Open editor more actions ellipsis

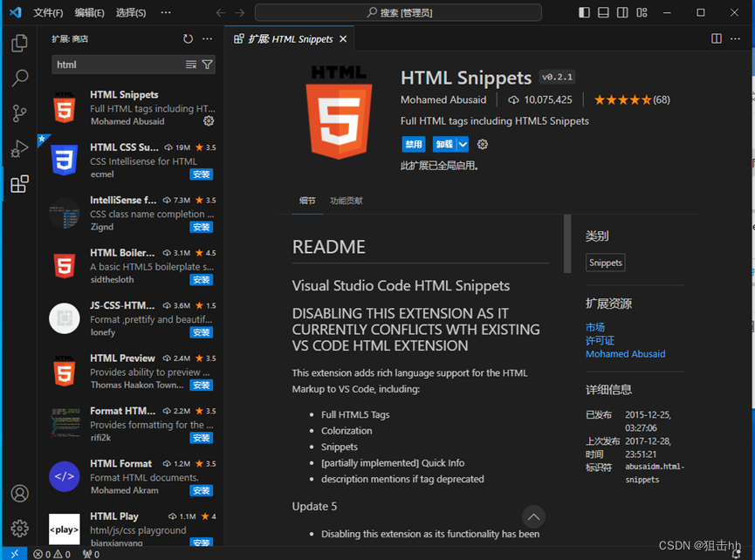pyautogui.click(x=735, y=38)
